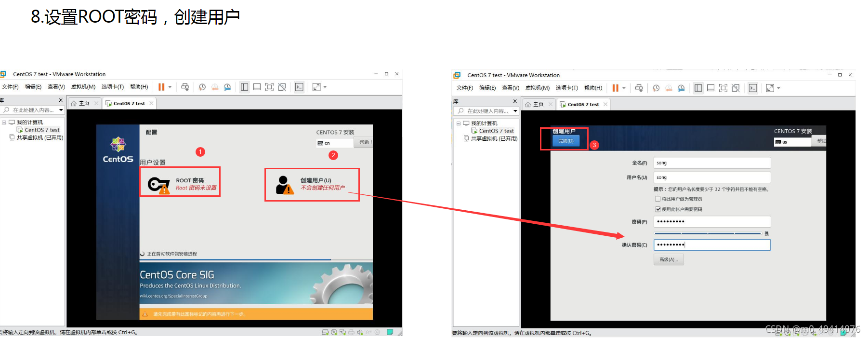The width and height of the screenshot is (868, 339).
Task: Revert to snapshot in the 配置 window
Action: [215, 87]
